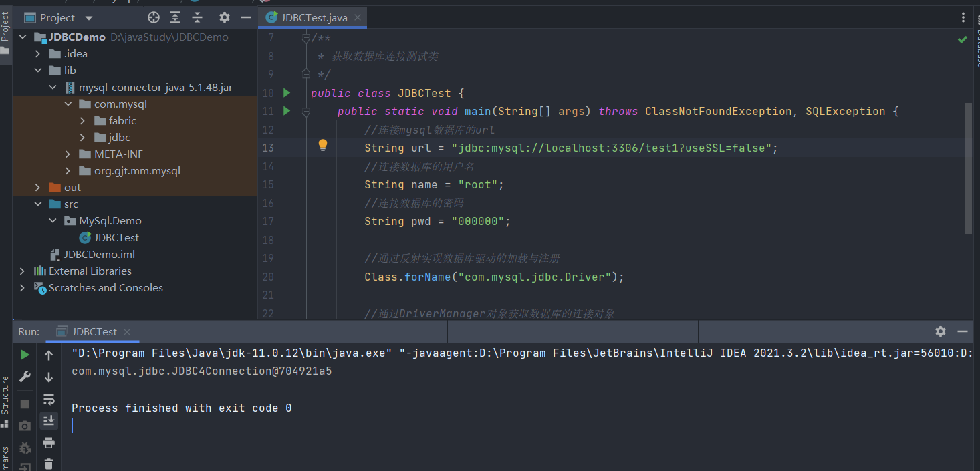980x471 pixels.
Task: Run JDBCTest class from gutter arrow
Action: 287,93
